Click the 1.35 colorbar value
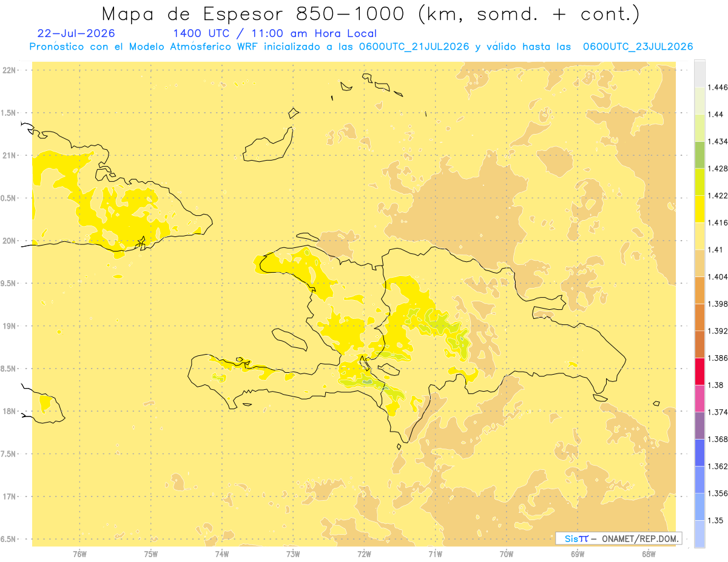This screenshot has height=562, width=728. coord(716,520)
